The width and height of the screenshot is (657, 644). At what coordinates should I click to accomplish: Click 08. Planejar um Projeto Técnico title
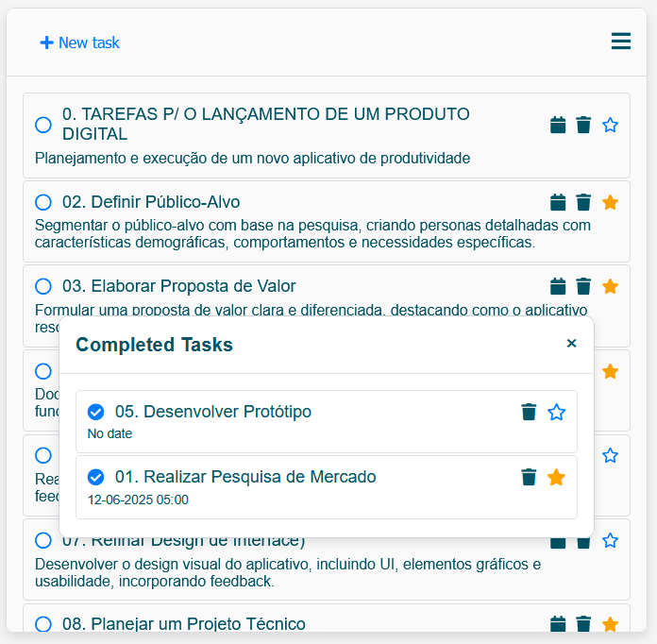click(x=183, y=624)
